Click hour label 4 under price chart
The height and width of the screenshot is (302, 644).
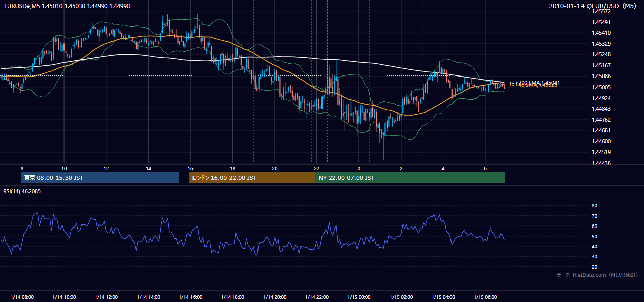coord(443,168)
